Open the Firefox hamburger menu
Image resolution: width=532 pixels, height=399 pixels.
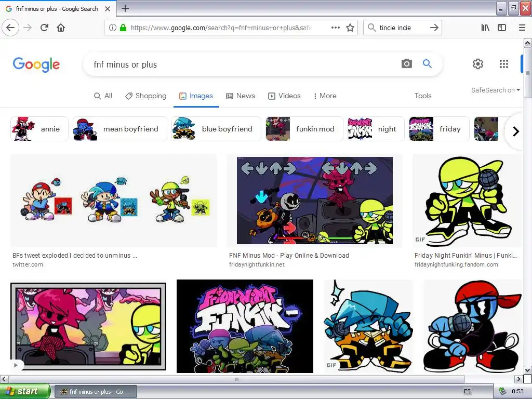(522, 28)
